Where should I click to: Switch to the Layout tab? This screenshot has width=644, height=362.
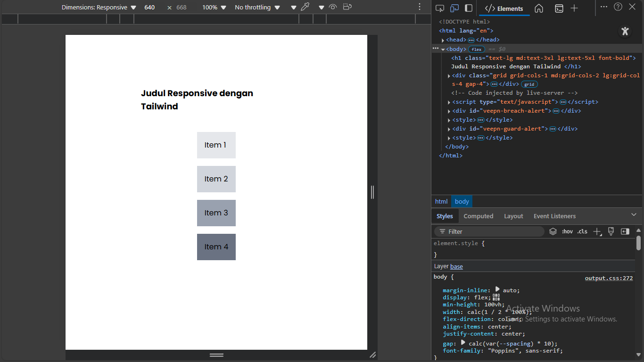tap(513, 216)
